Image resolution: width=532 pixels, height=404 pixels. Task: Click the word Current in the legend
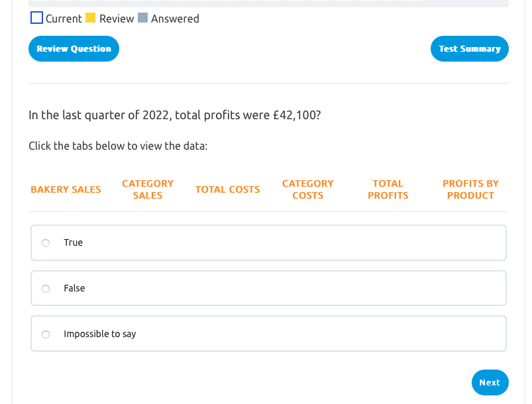tap(64, 19)
